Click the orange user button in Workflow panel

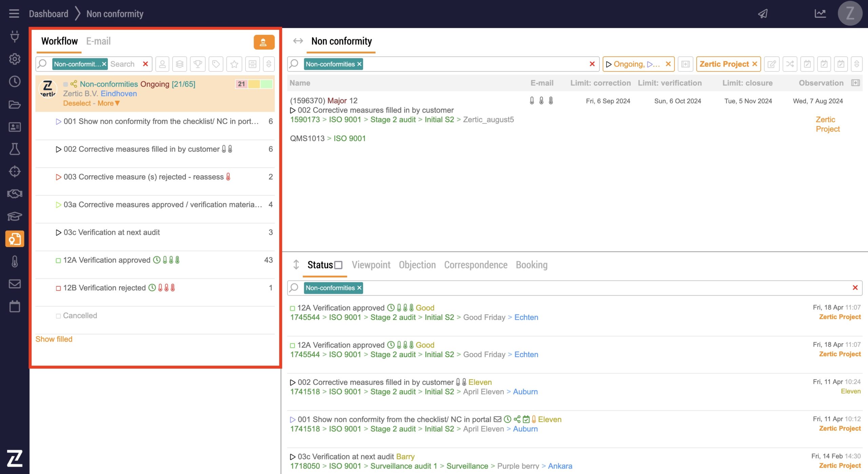point(264,42)
